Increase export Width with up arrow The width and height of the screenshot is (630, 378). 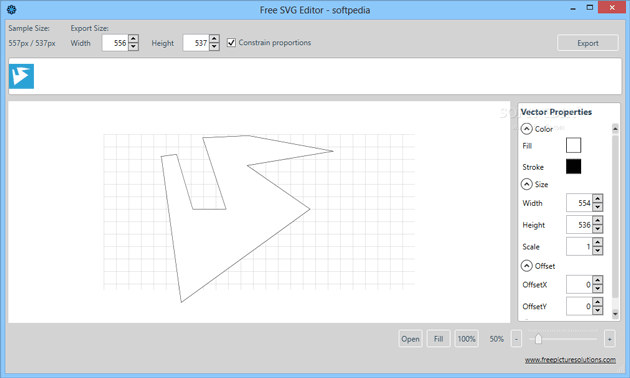(133, 39)
